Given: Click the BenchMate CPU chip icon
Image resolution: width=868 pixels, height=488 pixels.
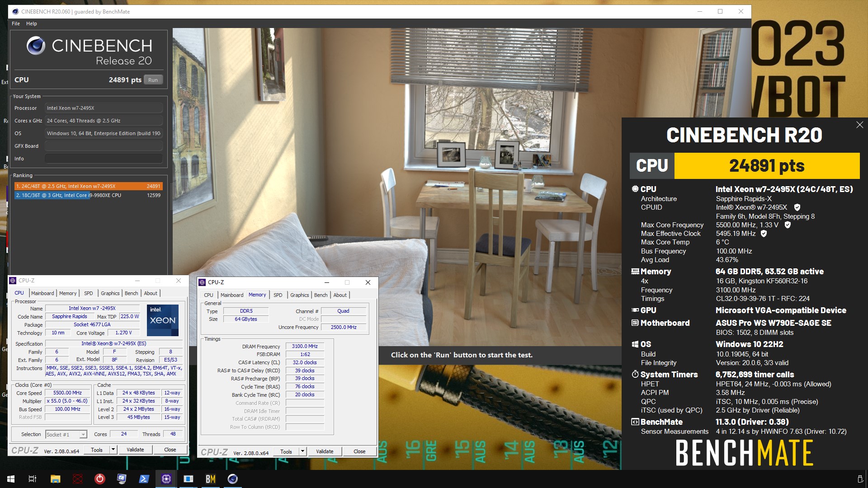Looking at the screenshot, I should point(635,189).
